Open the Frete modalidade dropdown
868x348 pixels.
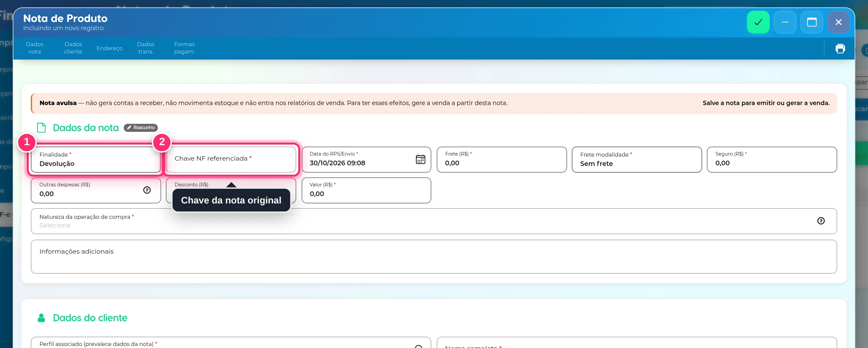coord(637,160)
